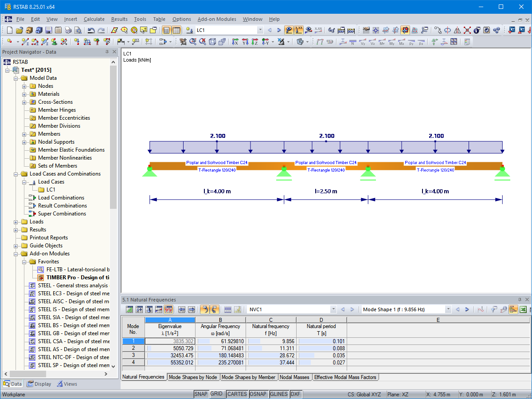Toggle OSNAP in the status bar
The height and width of the screenshot is (399, 532).
click(x=258, y=394)
